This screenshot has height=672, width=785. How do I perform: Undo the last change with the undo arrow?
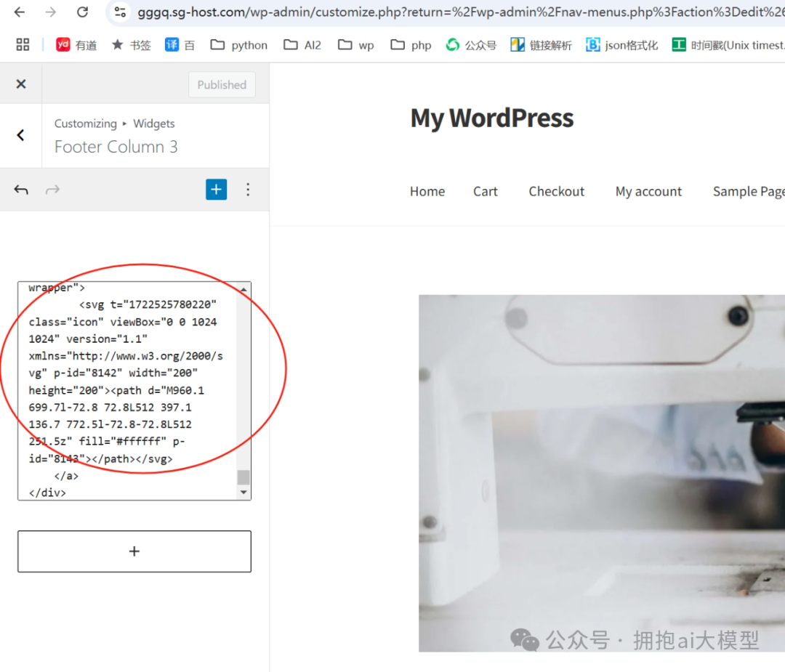click(21, 190)
